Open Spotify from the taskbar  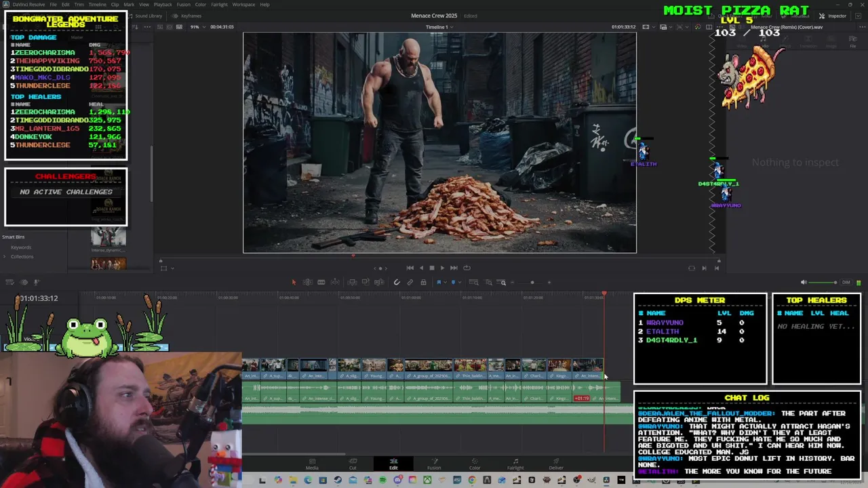(383, 481)
